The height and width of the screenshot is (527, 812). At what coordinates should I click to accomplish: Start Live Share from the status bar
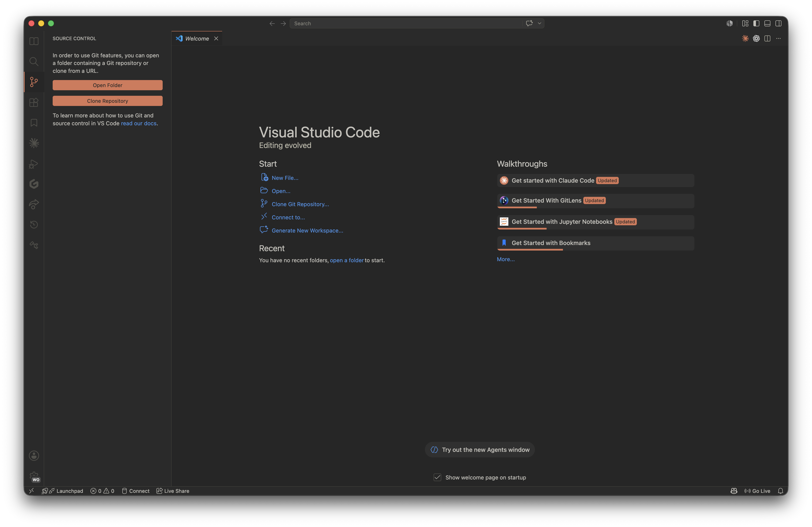(173, 491)
